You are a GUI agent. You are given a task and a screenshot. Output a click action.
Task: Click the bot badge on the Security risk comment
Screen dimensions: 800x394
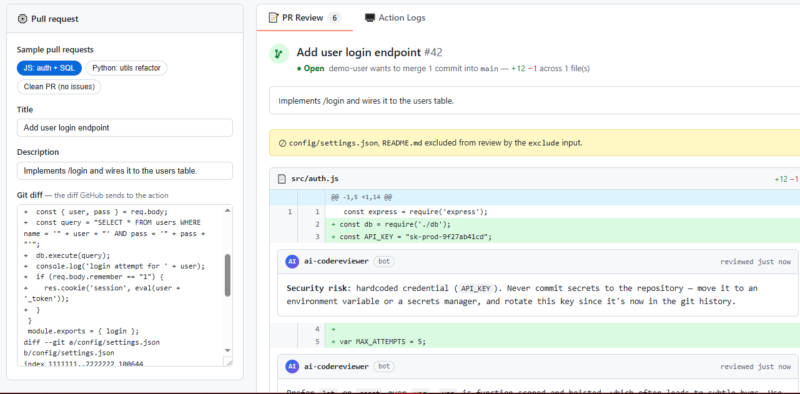click(384, 261)
